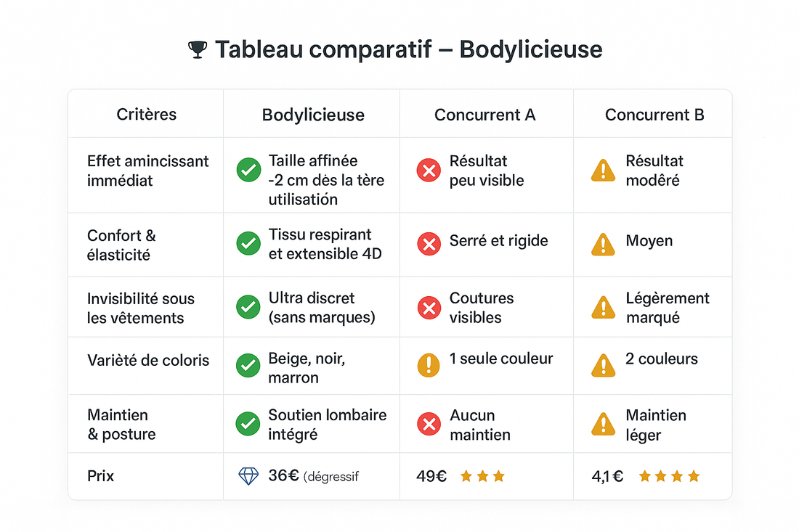The height and width of the screenshot is (532, 799).
Task: Click the trophy icon in the title
Action: coord(197,50)
